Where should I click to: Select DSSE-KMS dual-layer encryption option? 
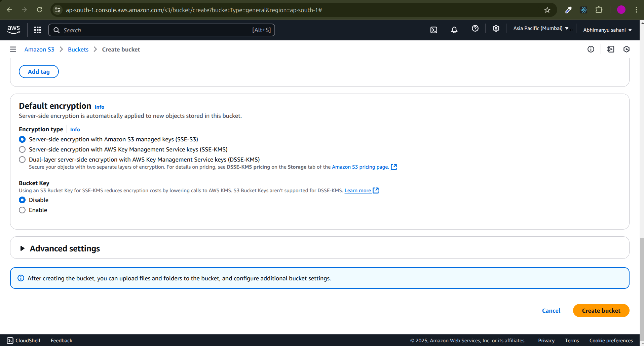[x=22, y=160]
